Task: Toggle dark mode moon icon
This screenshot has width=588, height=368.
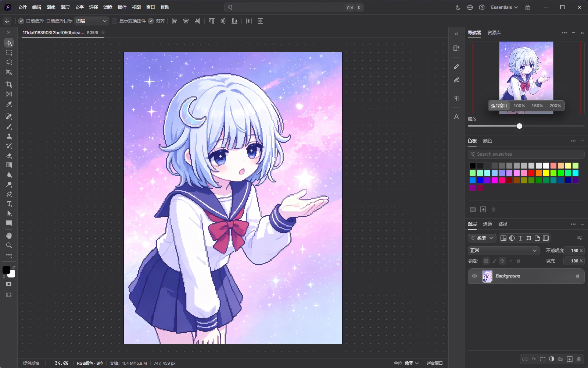Action: [458, 7]
